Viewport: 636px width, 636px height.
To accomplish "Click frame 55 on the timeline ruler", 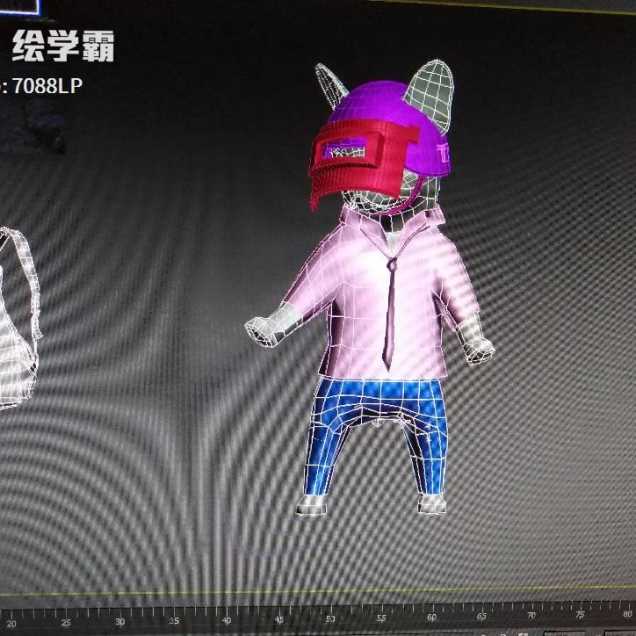I will click(x=381, y=618).
